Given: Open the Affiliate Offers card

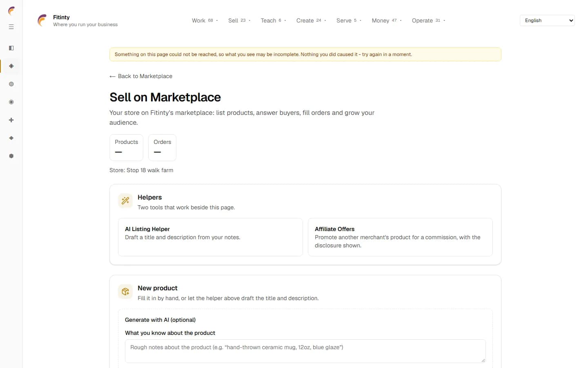Looking at the screenshot, I should click(400, 237).
